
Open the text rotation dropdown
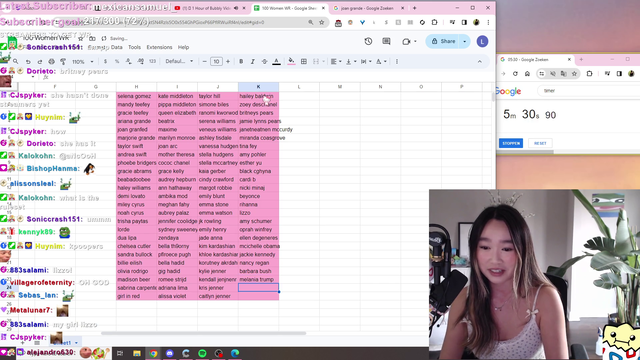pyautogui.click(x=381, y=62)
